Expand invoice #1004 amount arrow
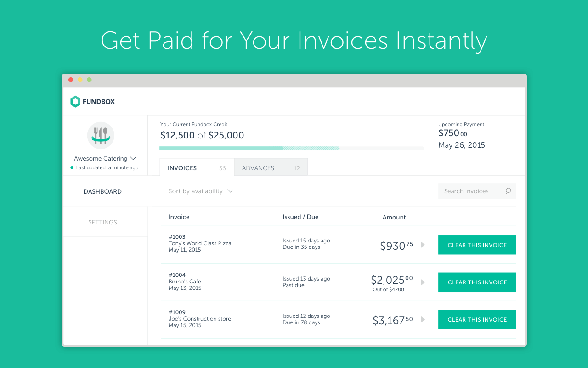The width and height of the screenshot is (588, 368). pos(423,282)
